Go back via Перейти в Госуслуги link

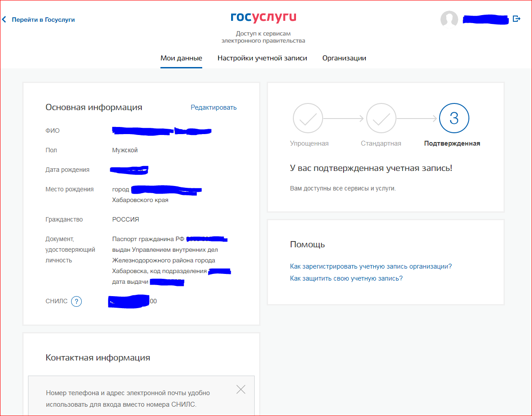point(43,20)
